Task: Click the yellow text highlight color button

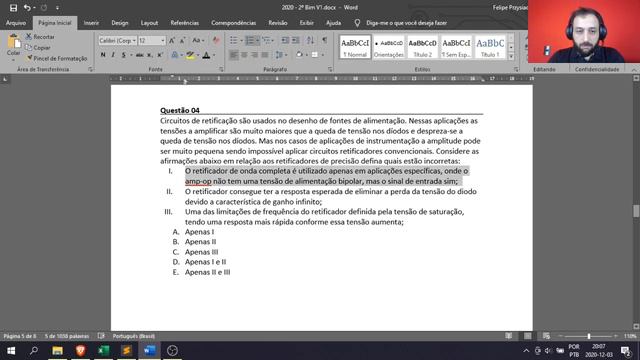Action: [189, 55]
